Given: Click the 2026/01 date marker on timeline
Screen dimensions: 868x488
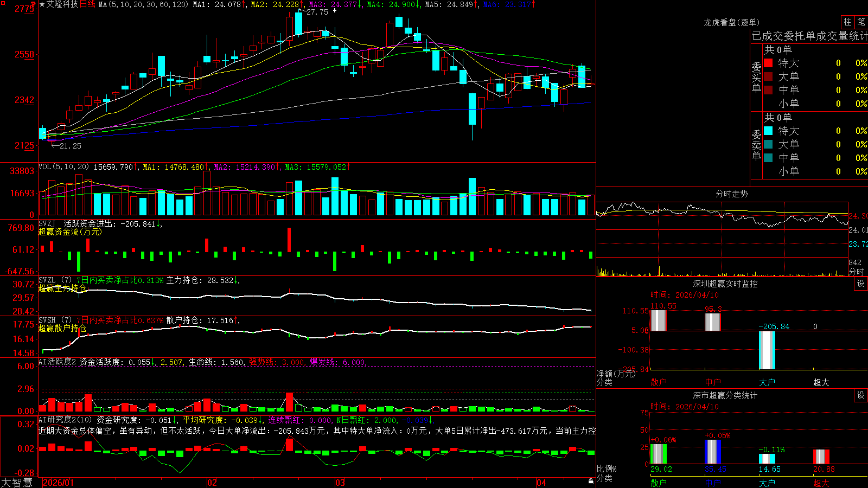Looking at the screenshot, I should pyautogui.click(x=58, y=483).
